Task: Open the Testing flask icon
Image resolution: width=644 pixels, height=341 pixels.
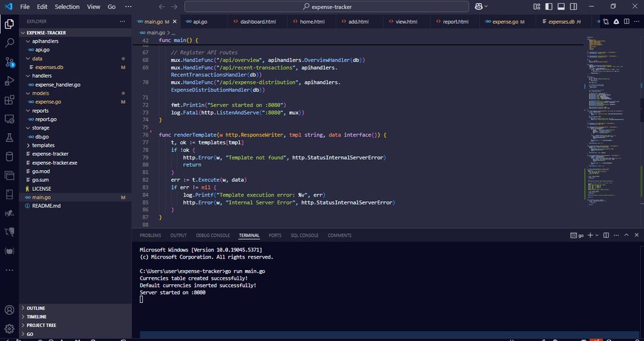Action: 10,137
